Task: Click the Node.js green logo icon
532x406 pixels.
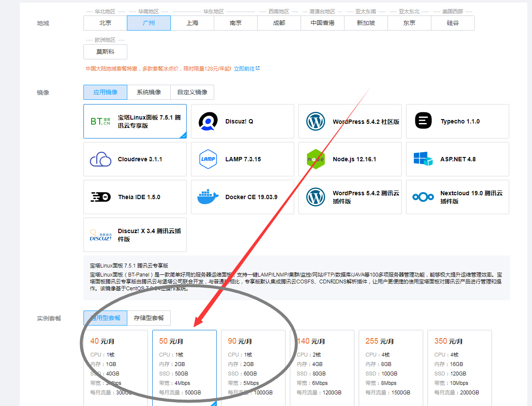Action: 316,159
